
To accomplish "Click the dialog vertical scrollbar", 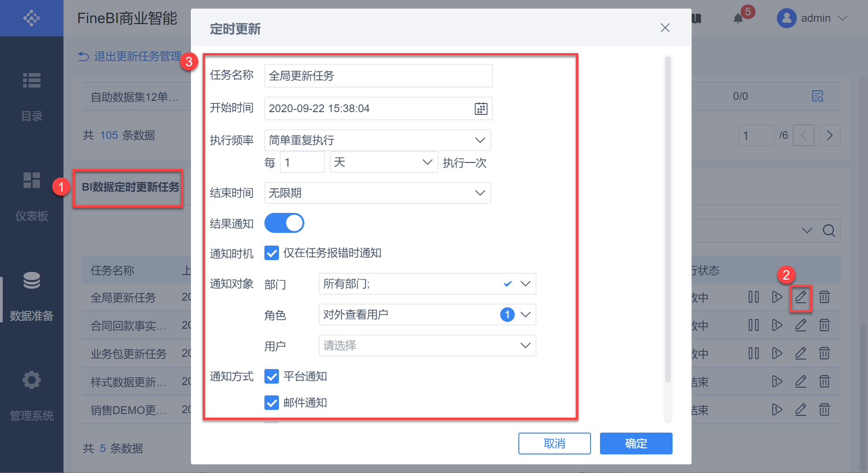I will pos(668,219).
